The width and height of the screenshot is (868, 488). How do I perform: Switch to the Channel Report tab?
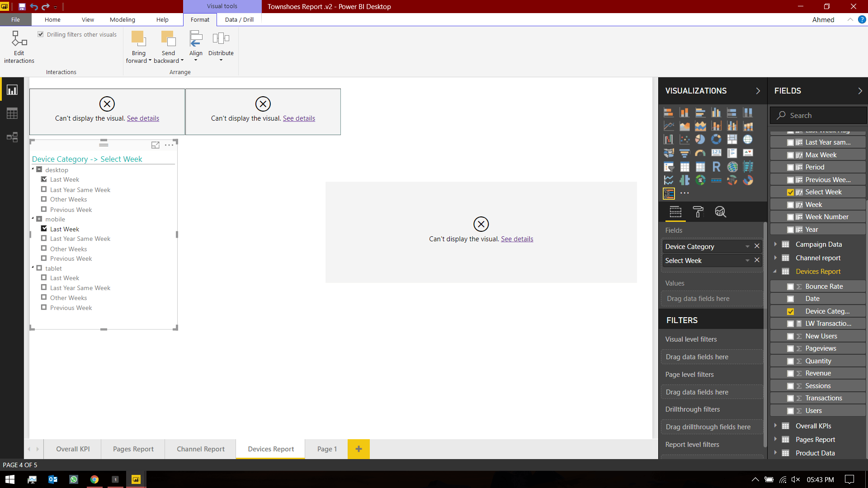click(200, 449)
